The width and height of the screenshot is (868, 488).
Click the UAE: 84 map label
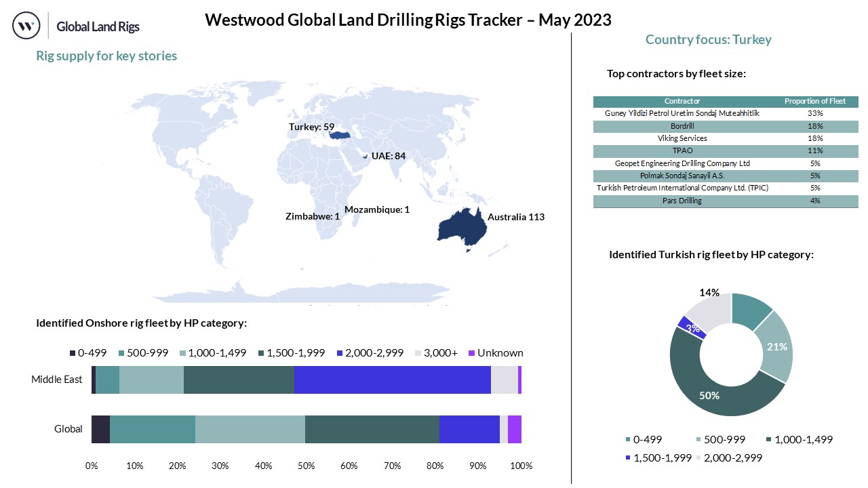click(388, 156)
